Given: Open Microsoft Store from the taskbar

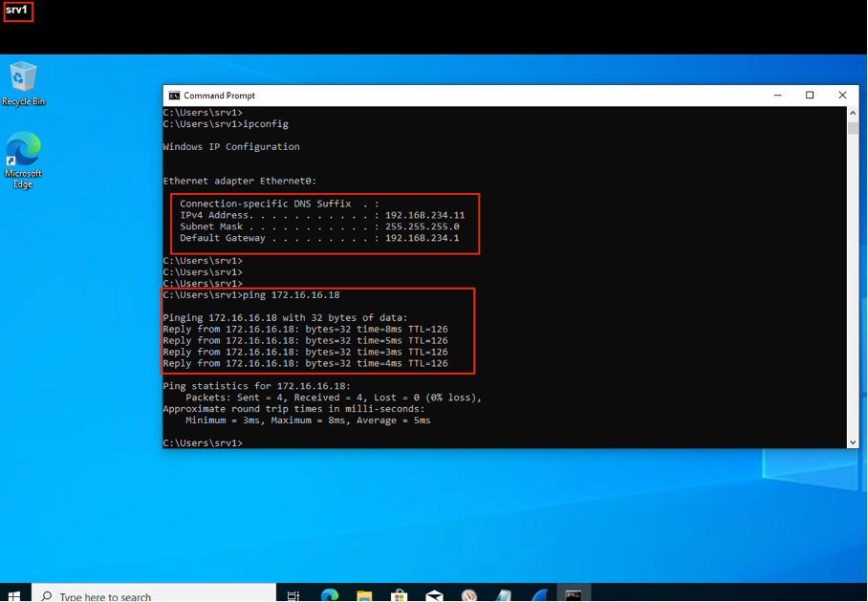Looking at the screenshot, I should (x=400, y=595).
